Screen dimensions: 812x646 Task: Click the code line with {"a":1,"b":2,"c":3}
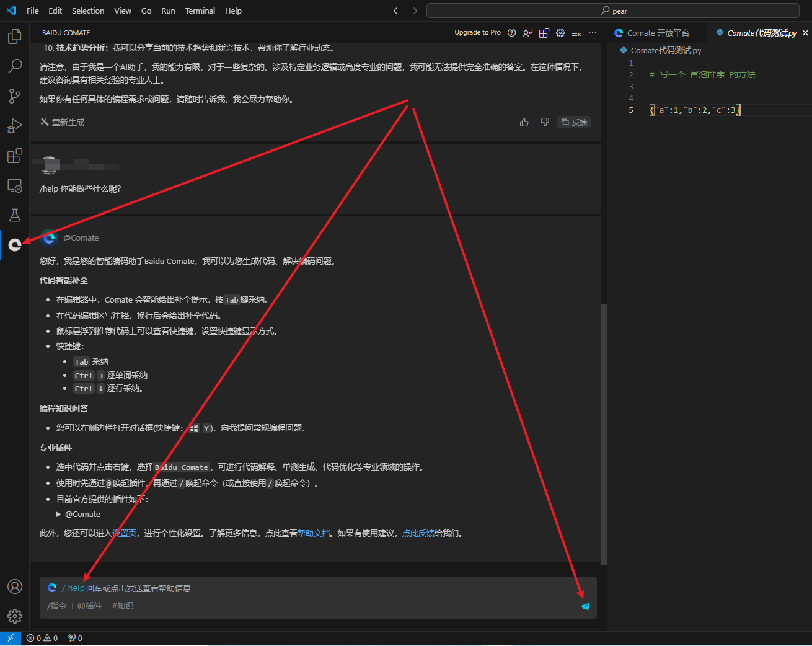tap(695, 110)
